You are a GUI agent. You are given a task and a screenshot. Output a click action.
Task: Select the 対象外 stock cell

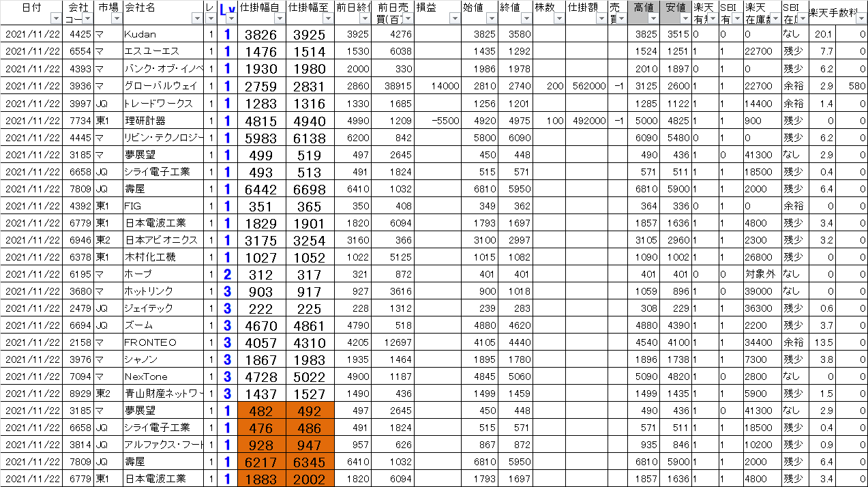[762, 274]
